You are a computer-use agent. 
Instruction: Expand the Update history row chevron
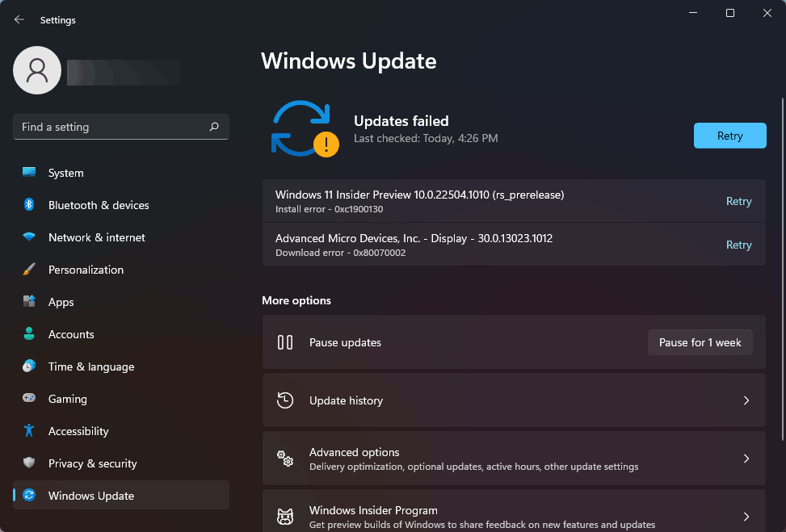click(746, 400)
